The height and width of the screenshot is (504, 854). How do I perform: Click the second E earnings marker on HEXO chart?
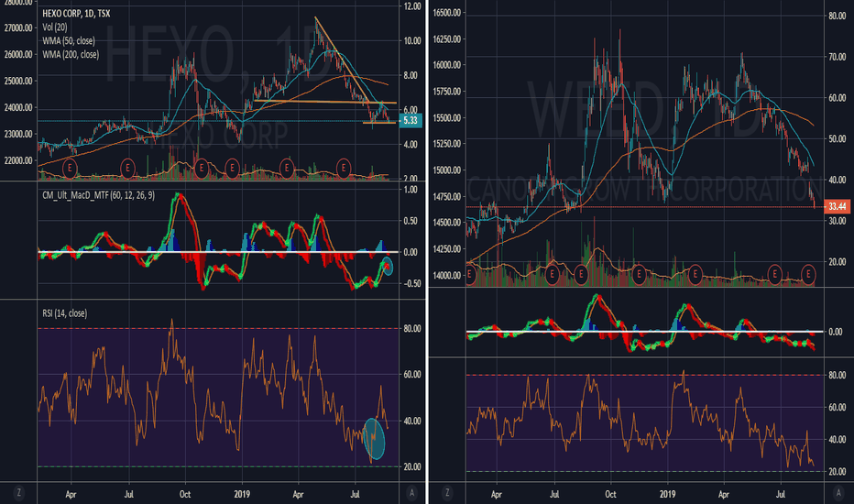coord(127,169)
